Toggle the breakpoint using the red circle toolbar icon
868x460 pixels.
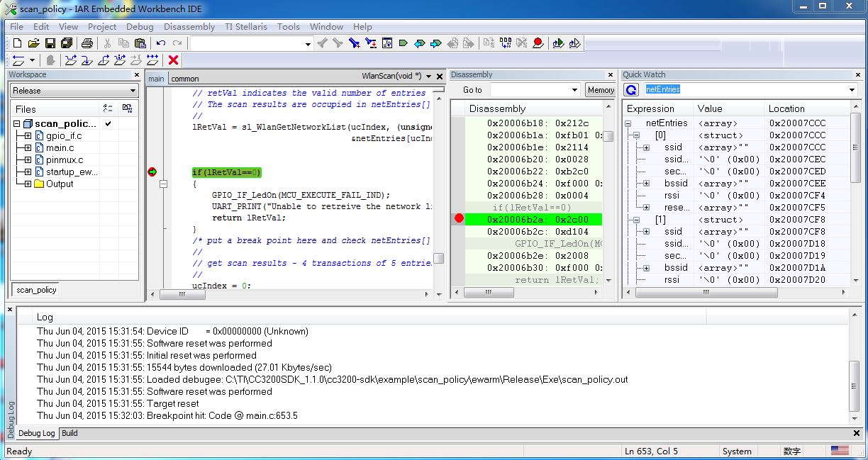[x=538, y=43]
